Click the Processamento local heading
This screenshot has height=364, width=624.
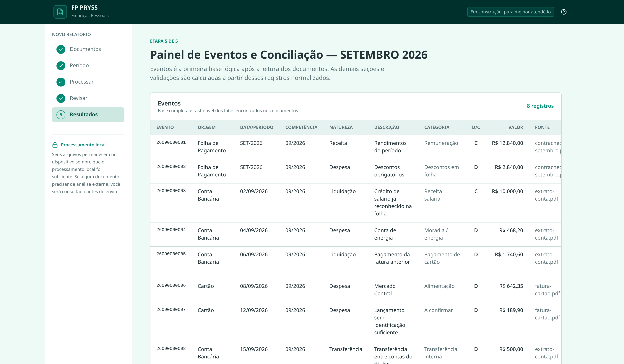(83, 145)
